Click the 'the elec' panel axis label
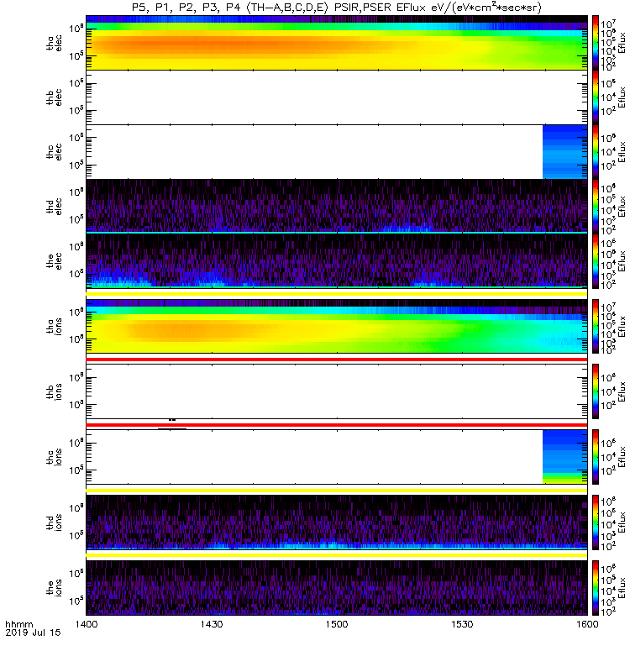The width and height of the screenshot is (630, 672). coord(54,260)
